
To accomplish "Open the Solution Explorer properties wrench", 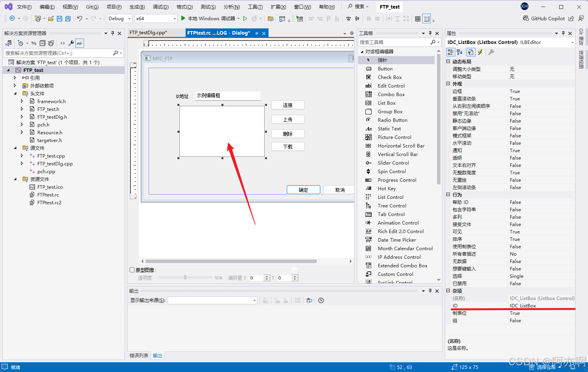I will [71, 43].
